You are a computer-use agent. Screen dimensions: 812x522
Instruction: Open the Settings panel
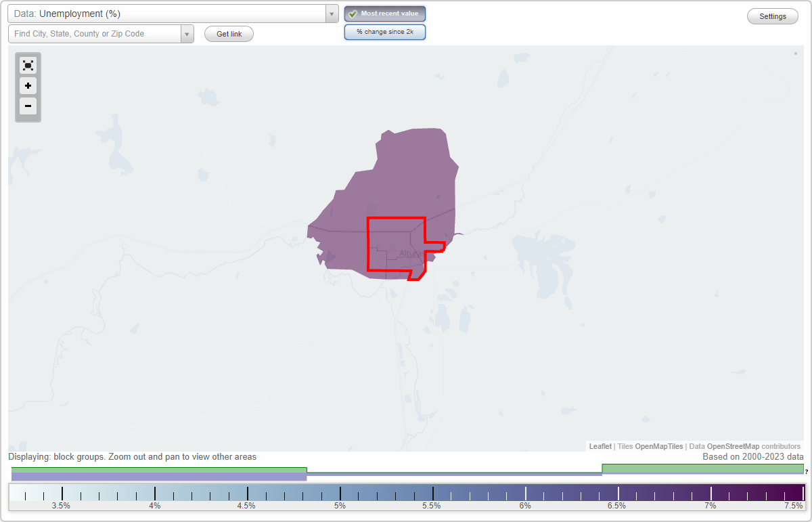(x=772, y=16)
